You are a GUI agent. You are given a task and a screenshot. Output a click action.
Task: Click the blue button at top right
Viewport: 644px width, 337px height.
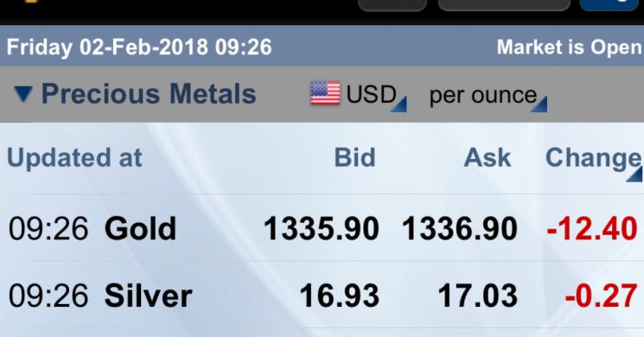[x=611, y=5]
